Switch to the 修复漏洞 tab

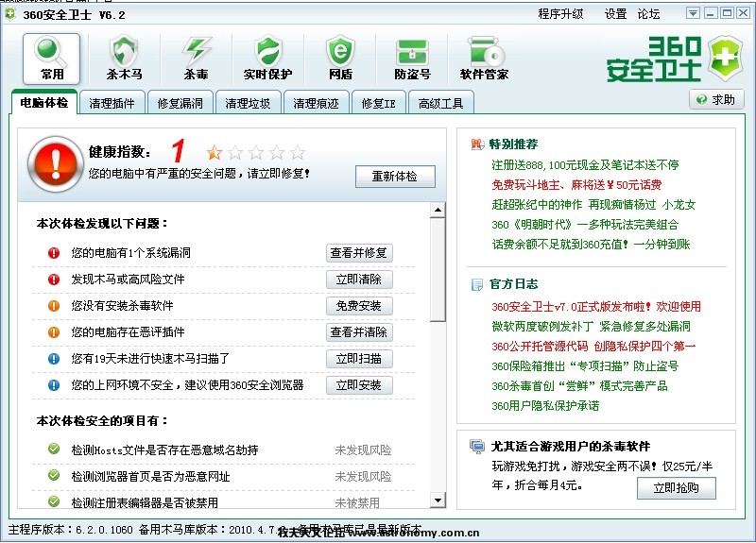point(180,103)
